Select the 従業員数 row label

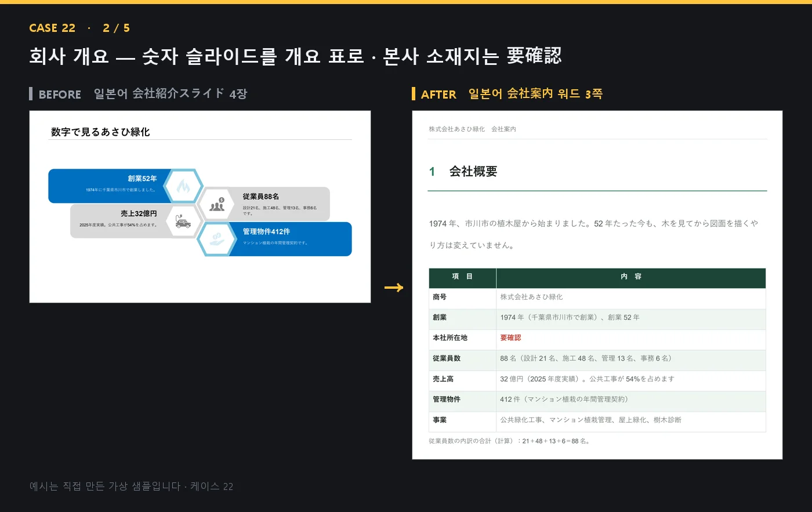(x=447, y=359)
